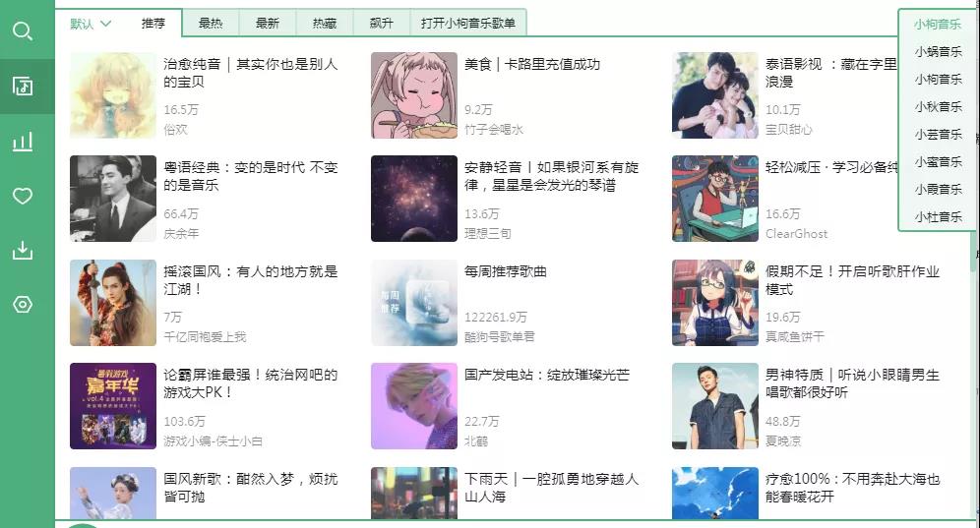Viewport: 980px width, 528px height.
Task: Click the 嘉年华 game playlist cover
Action: (x=113, y=405)
